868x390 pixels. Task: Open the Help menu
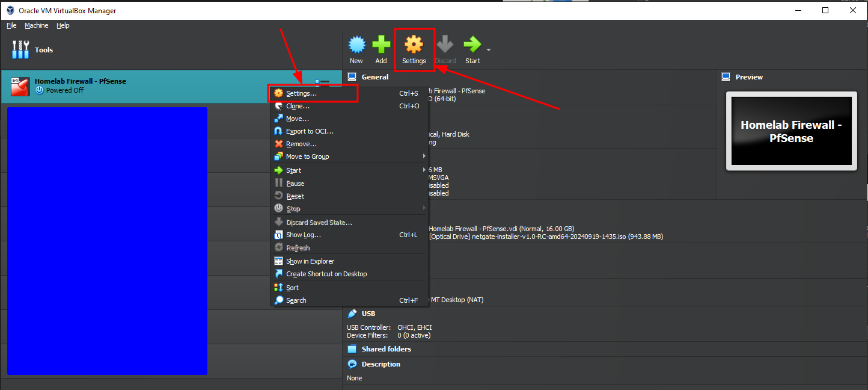coord(63,25)
